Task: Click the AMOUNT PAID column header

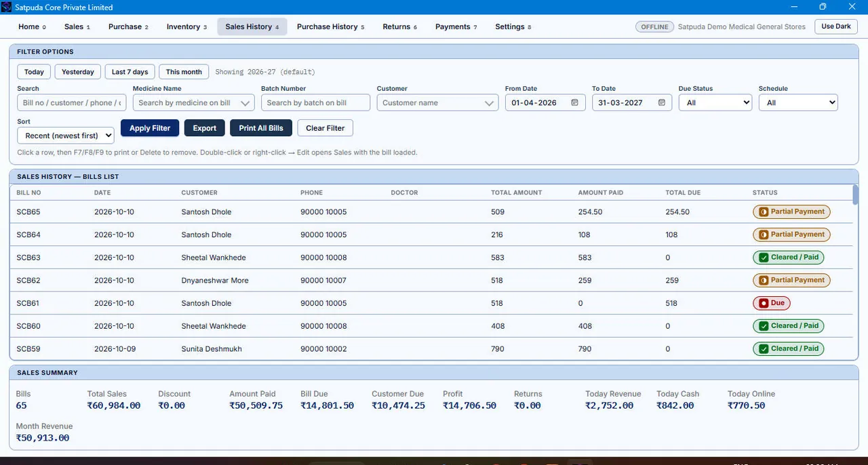Action: 601,193
